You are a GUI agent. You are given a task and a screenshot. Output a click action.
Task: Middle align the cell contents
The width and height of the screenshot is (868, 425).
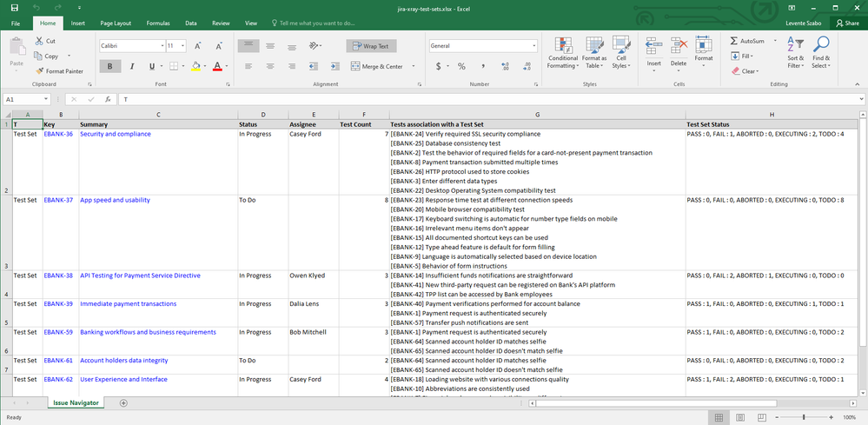point(270,46)
